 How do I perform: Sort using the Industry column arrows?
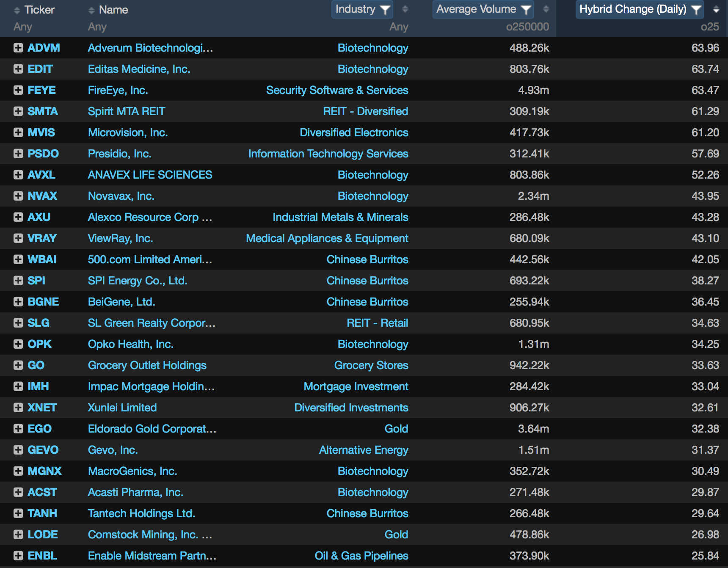pos(405,9)
